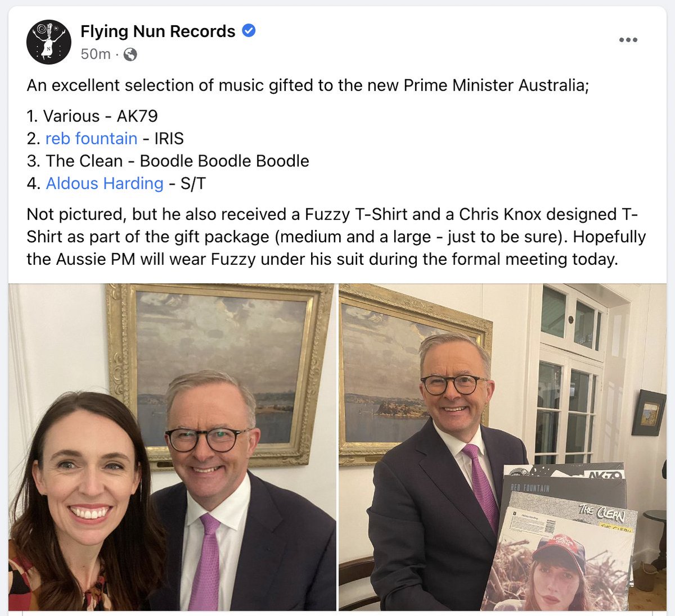Click The Clean record sleeve in photo
The image size is (675, 616).
[582, 515]
